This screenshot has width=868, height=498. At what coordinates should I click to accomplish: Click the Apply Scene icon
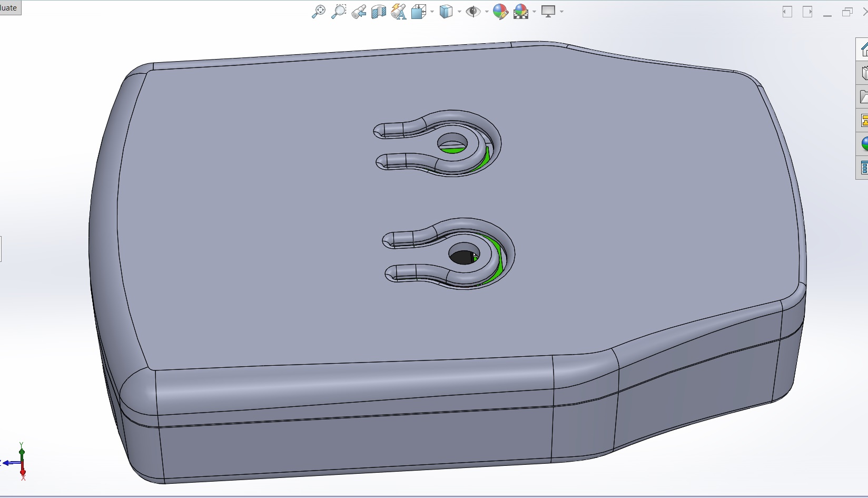521,12
